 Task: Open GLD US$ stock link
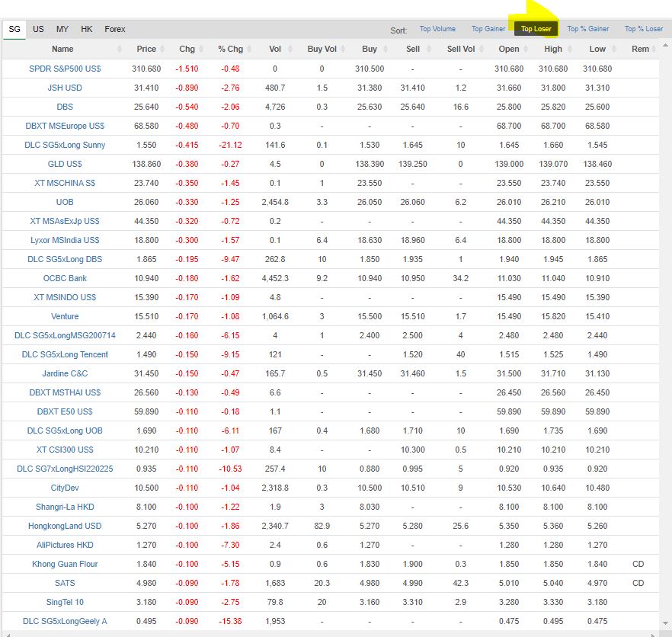[x=65, y=164]
